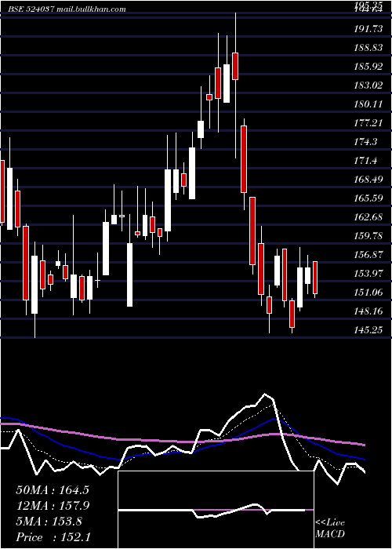
Task: Click the tallest red candle near the peak
Action: 244,159
